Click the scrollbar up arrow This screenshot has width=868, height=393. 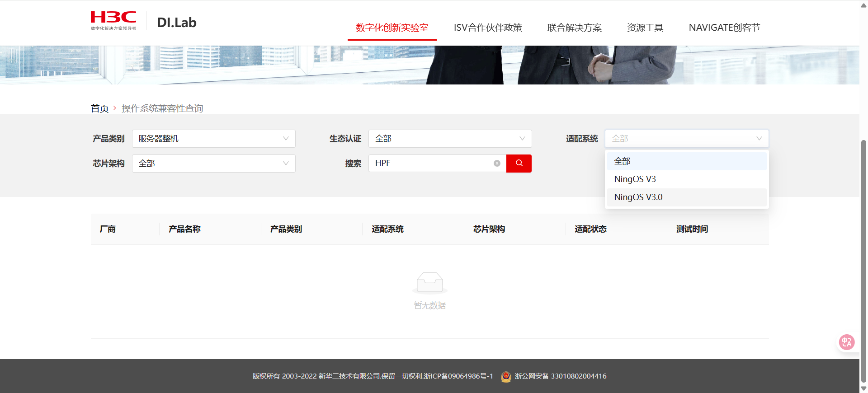[x=863, y=5]
